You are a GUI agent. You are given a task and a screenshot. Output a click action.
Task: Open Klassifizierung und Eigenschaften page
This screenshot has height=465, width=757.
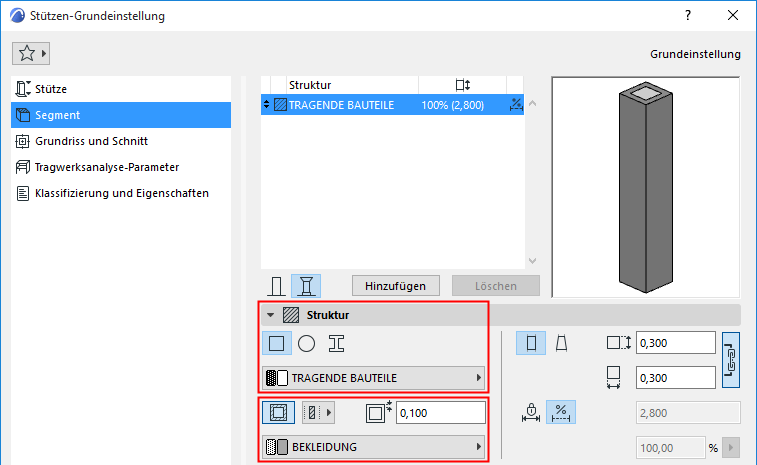tap(121, 193)
